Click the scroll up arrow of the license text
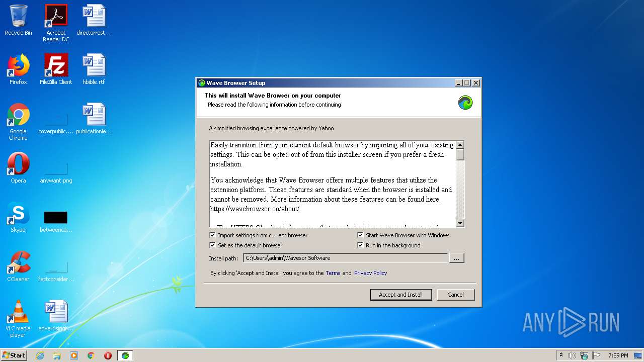Viewport: 644px width, 362px height. (460, 145)
